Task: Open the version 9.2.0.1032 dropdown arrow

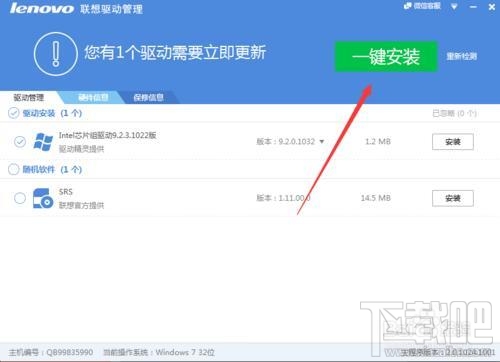Action: (322, 142)
